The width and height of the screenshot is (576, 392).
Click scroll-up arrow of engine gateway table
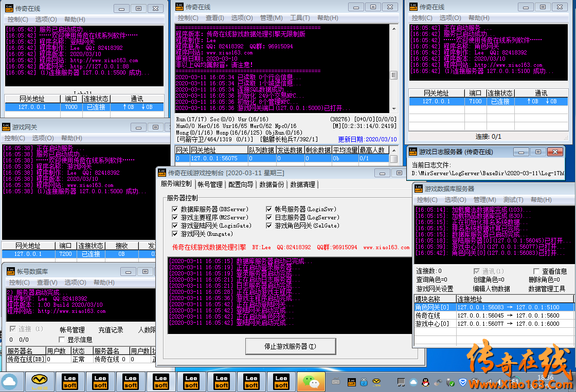(394, 150)
